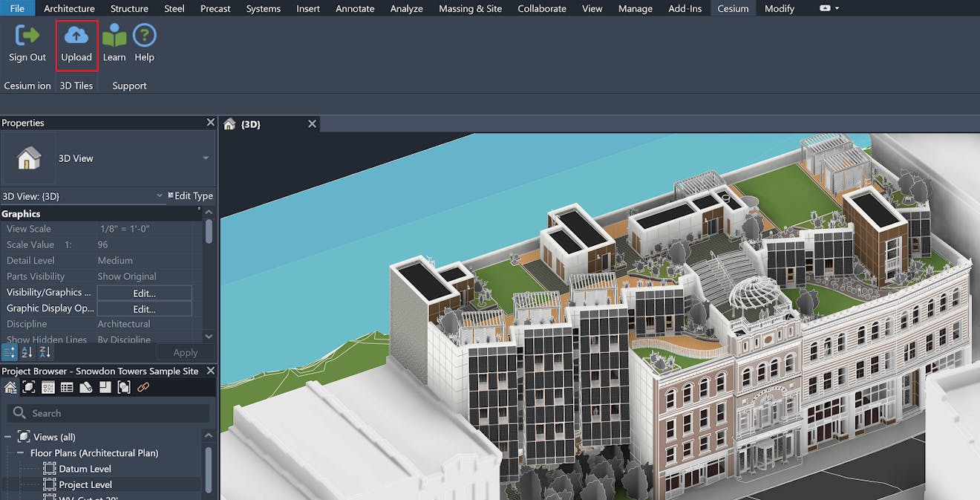Click the Upload to Cesium ion icon
Viewport: 980px width, 500px height.
(x=76, y=41)
